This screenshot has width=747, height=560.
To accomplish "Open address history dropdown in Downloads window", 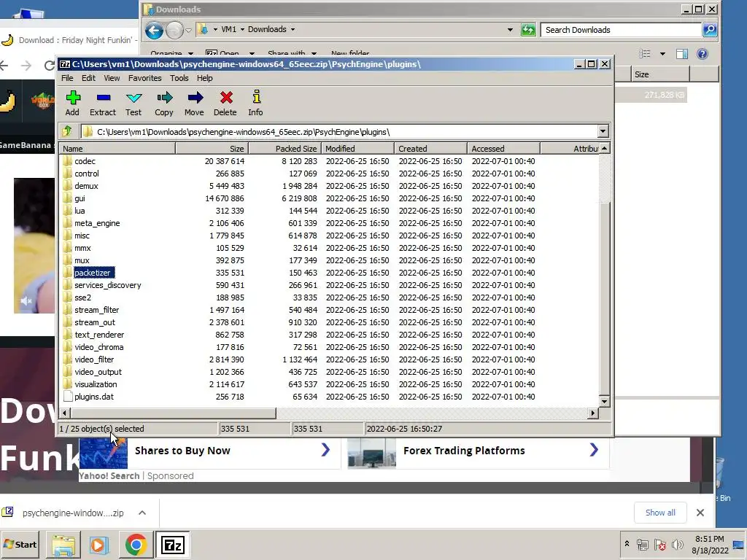I will [510, 30].
